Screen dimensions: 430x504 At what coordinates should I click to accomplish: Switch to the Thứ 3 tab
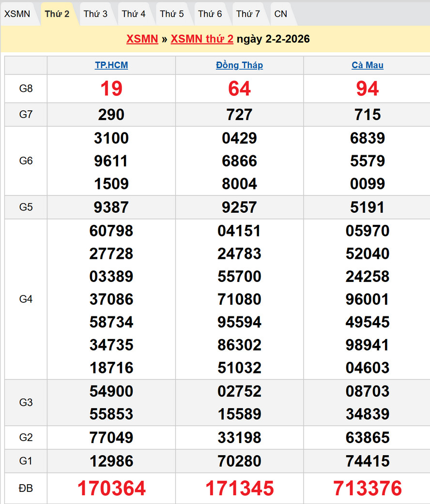point(95,14)
